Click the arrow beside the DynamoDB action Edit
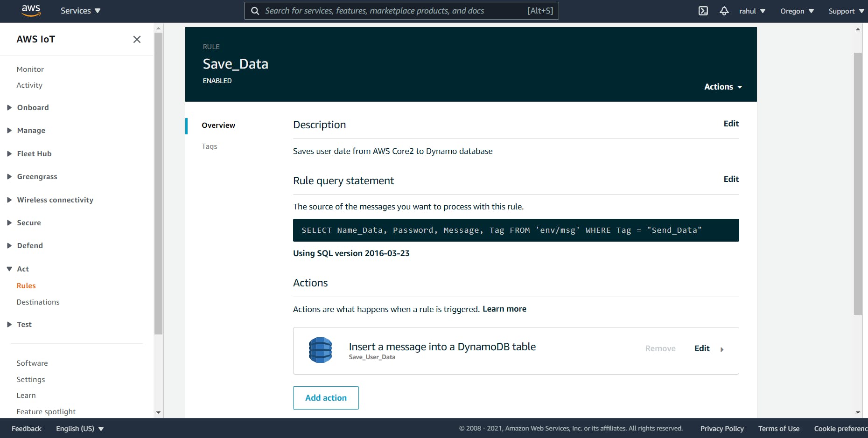This screenshot has height=438, width=868. (722, 349)
